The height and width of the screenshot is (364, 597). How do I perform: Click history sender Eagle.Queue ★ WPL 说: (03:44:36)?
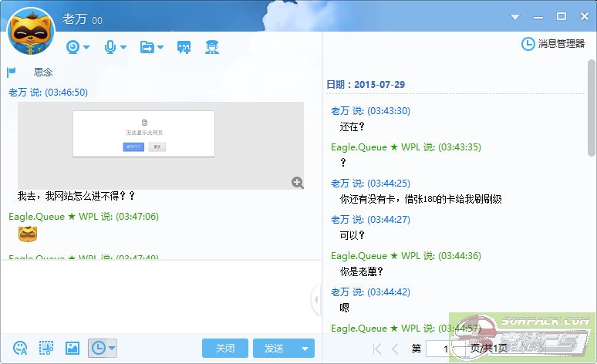[x=406, y=256]
